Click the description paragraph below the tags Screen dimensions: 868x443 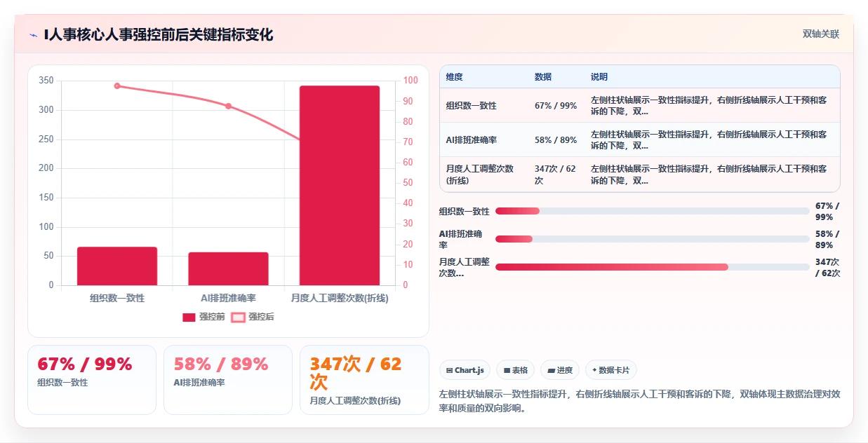pos(640,401)
